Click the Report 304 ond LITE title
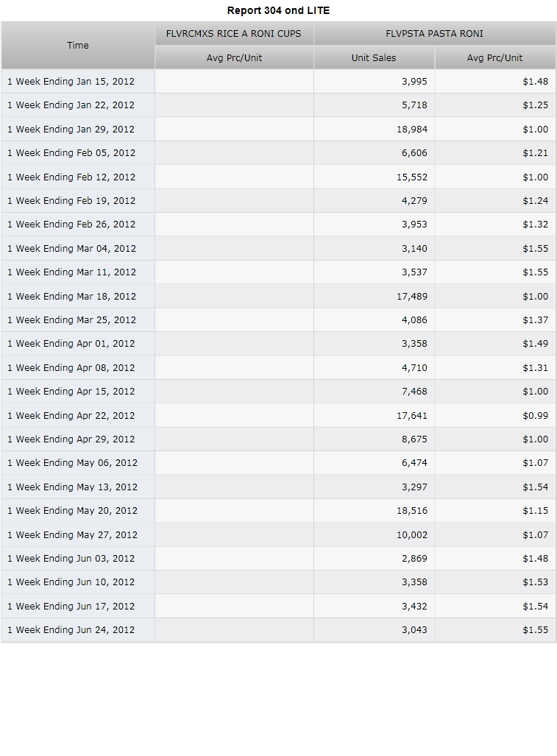The height and width of the screenshot is (756, 557). (x=278, y=10)
